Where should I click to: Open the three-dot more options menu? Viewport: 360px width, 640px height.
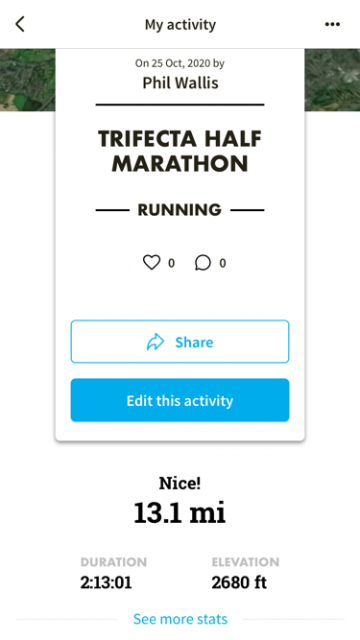pyautogui.click(x=332, y=24)
